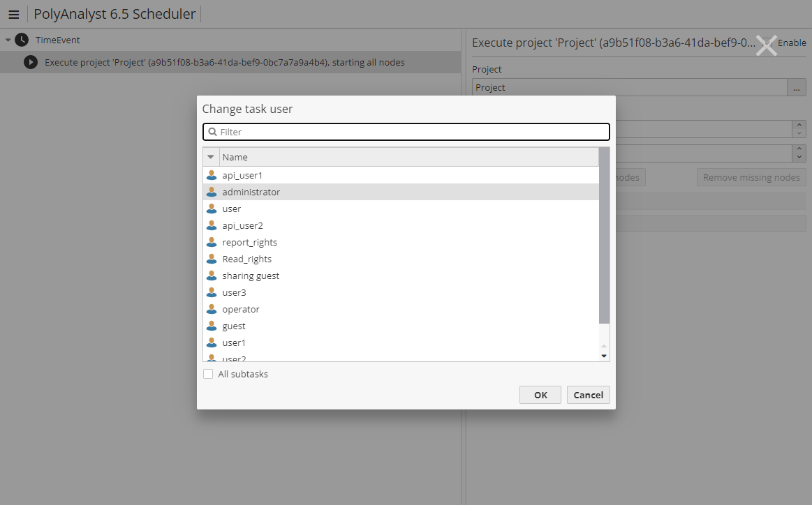Screen dimensions: 812x505
Task: Click the user icon next to report_rights
Action: pyautogui.click(x=212, y=242)
